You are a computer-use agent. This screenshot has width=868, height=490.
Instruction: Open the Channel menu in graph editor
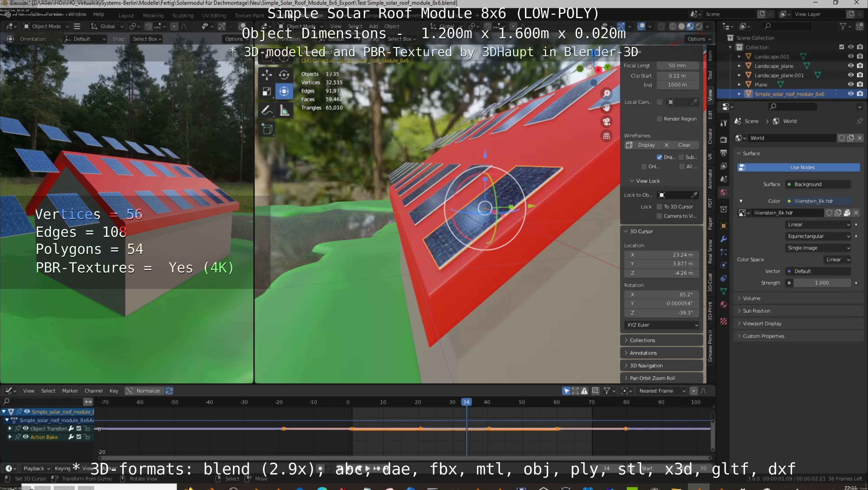(x=93, y=391)
